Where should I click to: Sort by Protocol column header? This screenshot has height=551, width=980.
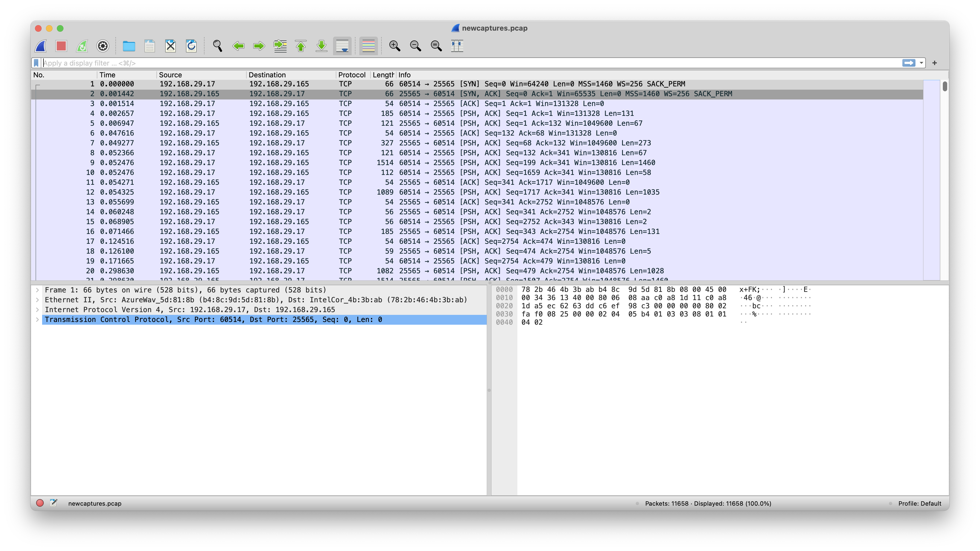coord(353,75)
